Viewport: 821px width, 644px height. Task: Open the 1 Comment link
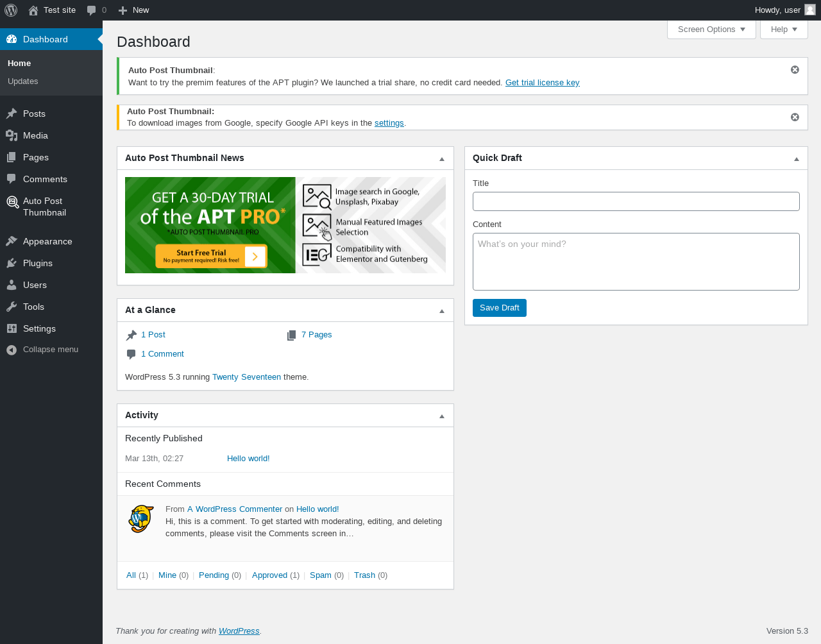click(x=162, y=354)
